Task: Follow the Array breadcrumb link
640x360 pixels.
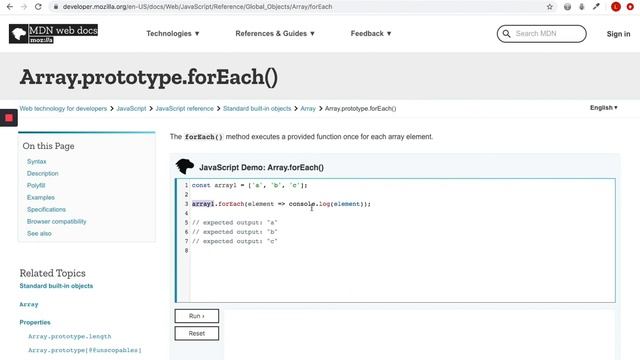Action: [308, 109]
